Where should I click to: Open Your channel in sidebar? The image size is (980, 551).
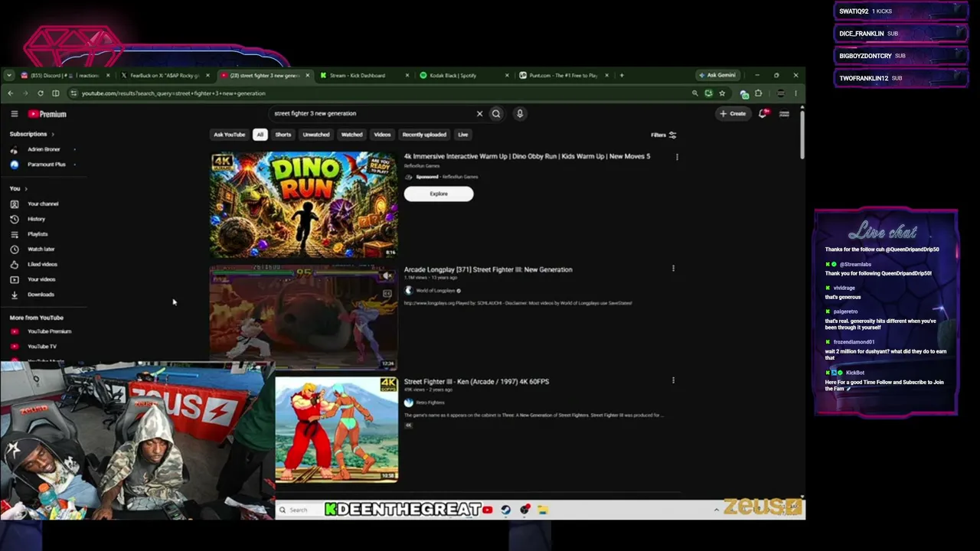coord(44,204)
